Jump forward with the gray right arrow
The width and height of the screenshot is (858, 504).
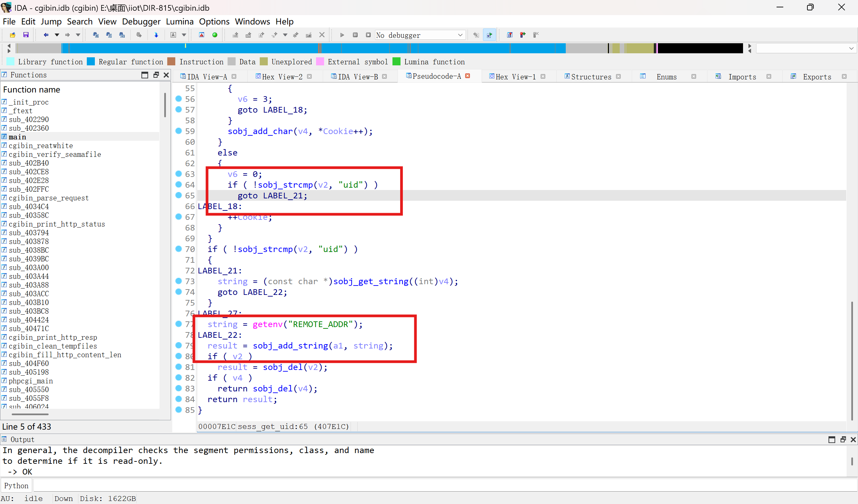67,35
